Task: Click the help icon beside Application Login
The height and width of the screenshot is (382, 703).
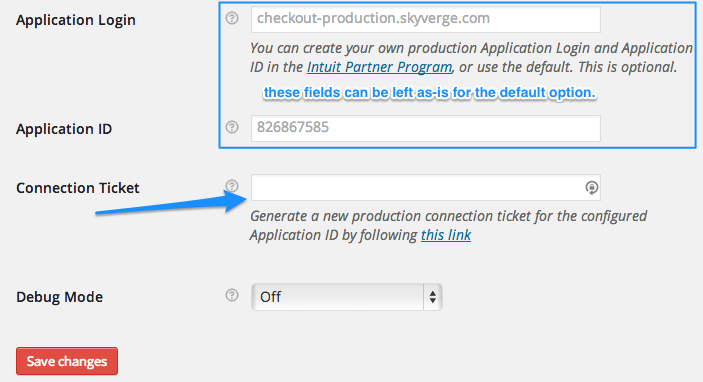Action: (x=232, y=18)
